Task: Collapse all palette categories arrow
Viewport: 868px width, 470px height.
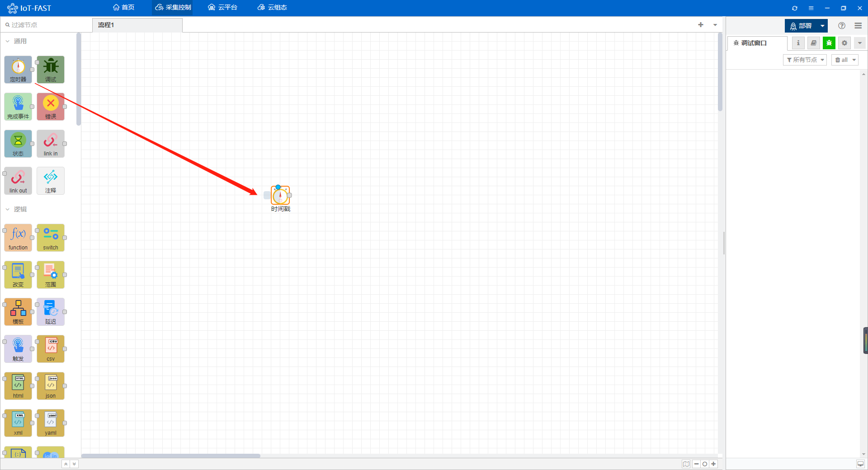Action: (66, 464)
